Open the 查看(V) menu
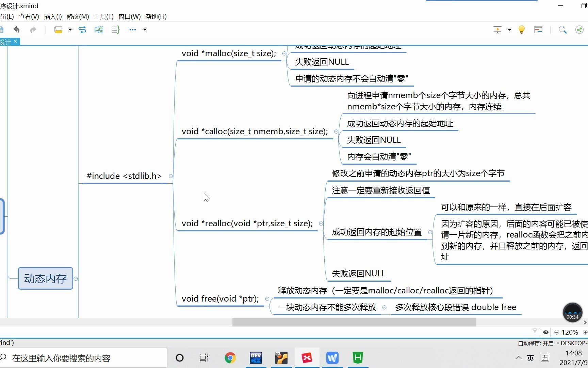Image resolution: width=588 pixels, height=368 pixels. [x=29, y=16]
